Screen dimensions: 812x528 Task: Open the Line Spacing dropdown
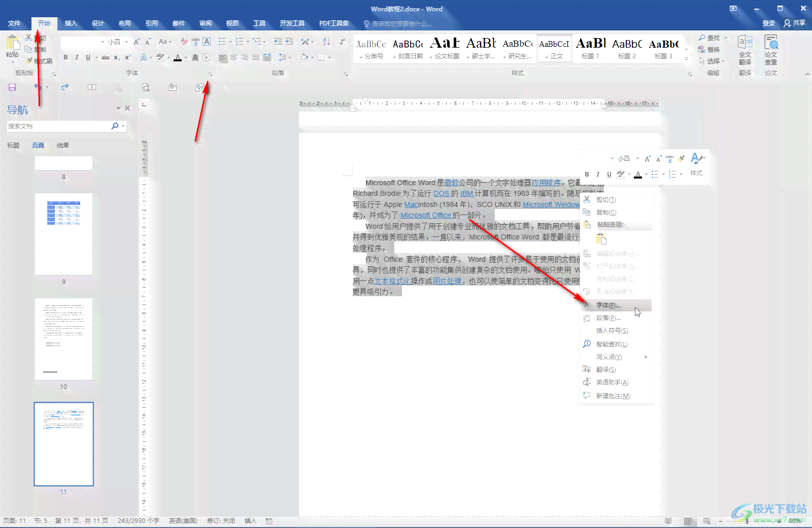(285, 57)
